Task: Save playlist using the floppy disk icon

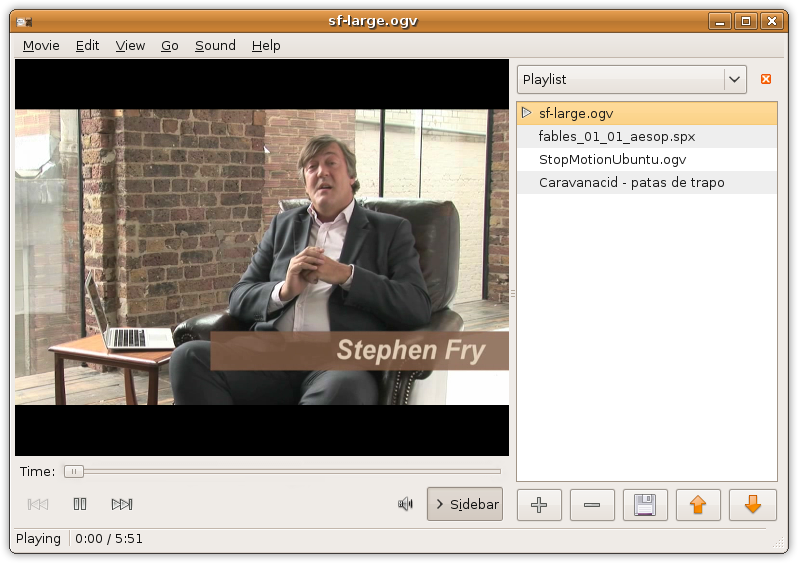Action: pyautogui.click(x=645, y=504)
